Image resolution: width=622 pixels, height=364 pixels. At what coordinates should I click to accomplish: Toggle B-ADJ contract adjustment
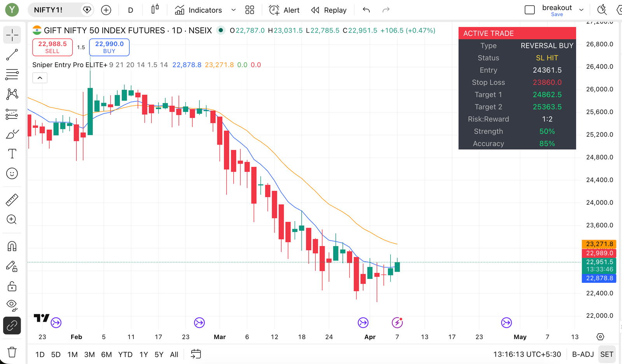(583, 354)
